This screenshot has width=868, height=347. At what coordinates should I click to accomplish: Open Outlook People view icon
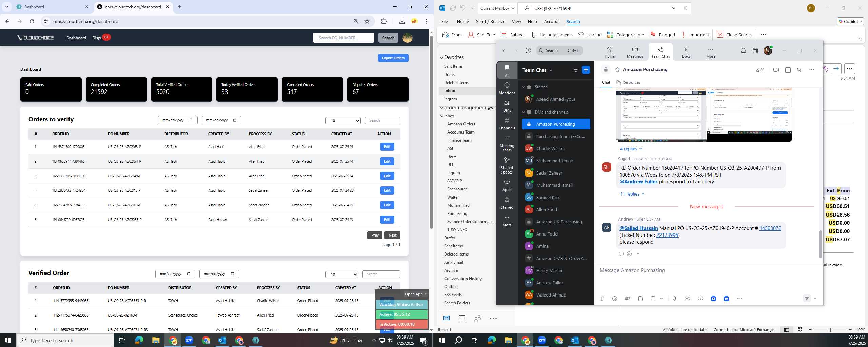(x=477, y=318)
